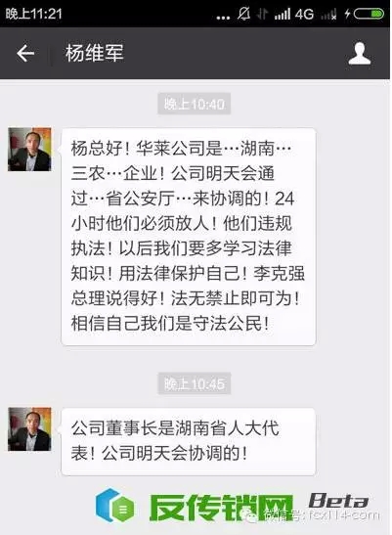Tap the 4G signal strength icon
The width and height of the screenshot is (392, 535).
coord(293,14)
